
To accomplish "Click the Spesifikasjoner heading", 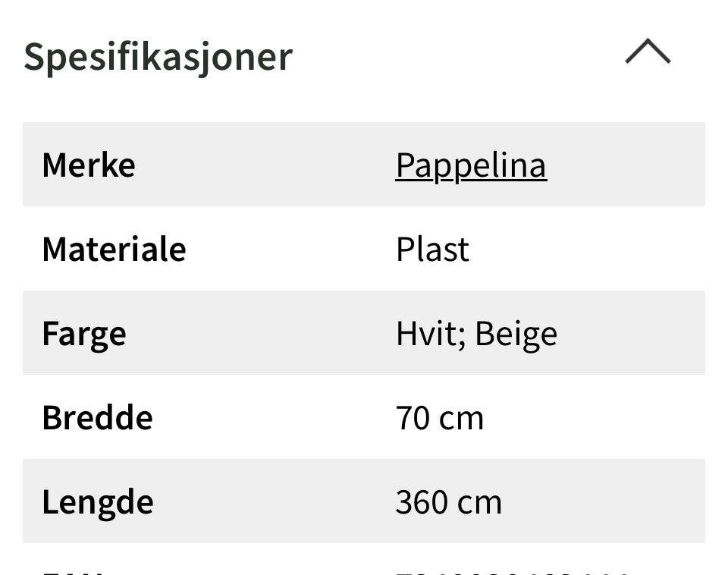I will point(159,55).
